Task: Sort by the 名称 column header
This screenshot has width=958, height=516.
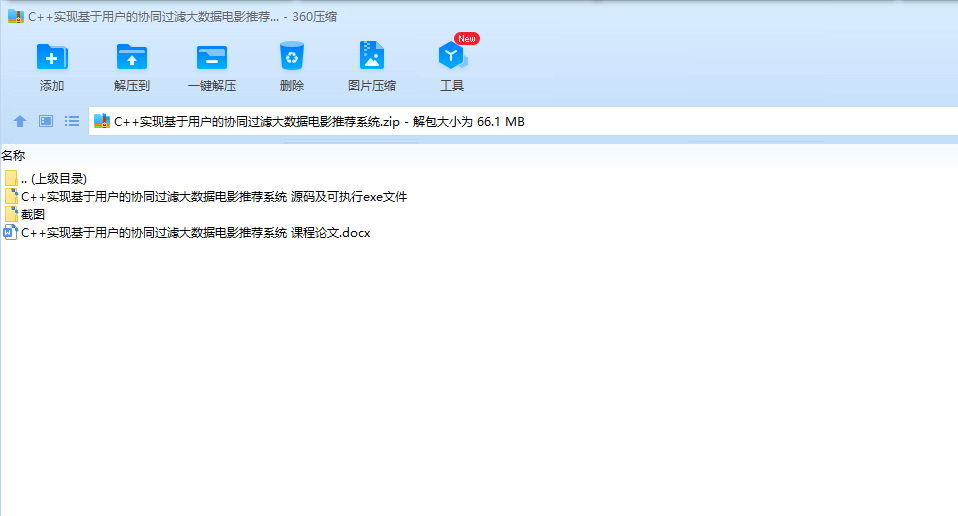Action: tap(13, 156)
